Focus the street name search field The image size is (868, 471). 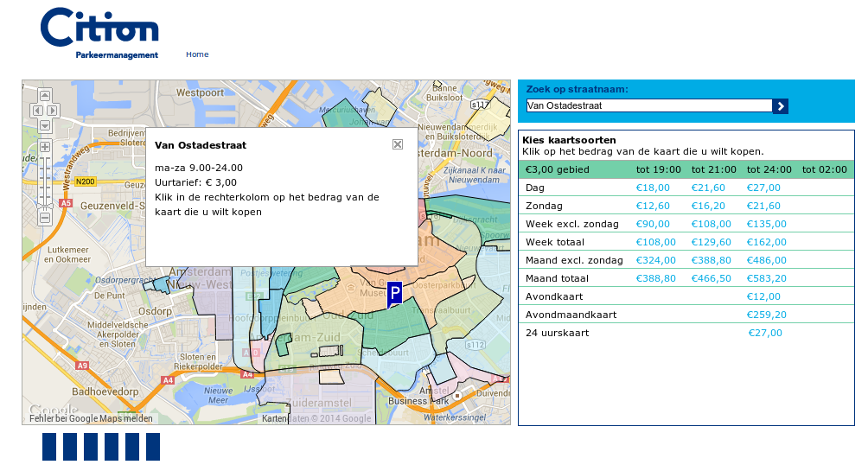click(x=648, y=106)
